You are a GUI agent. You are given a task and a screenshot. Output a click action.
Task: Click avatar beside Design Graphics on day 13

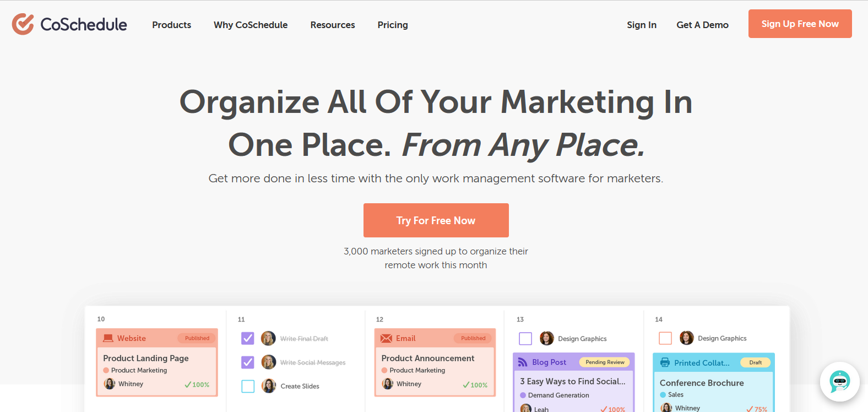(x=546, y=338)
